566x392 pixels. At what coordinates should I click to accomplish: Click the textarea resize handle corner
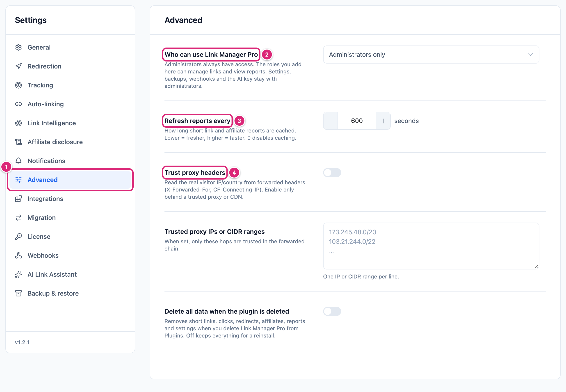pyautogui.click(x=536, y=267)
